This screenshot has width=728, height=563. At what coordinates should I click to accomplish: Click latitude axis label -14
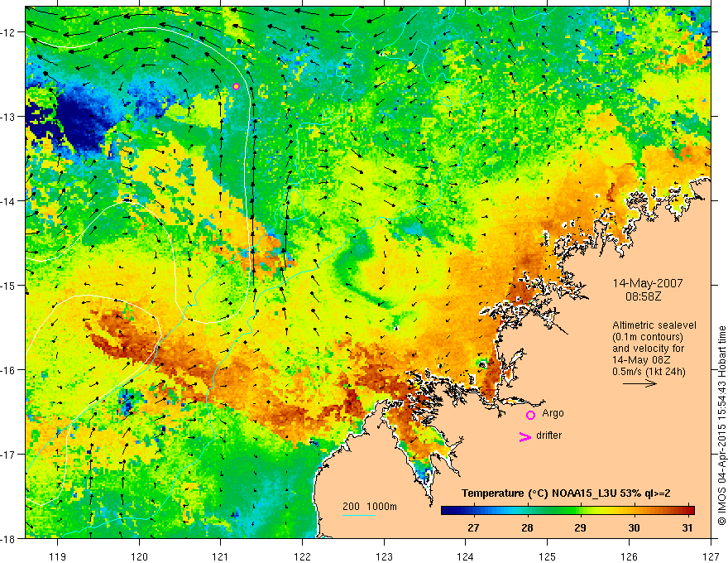(9, 201)
